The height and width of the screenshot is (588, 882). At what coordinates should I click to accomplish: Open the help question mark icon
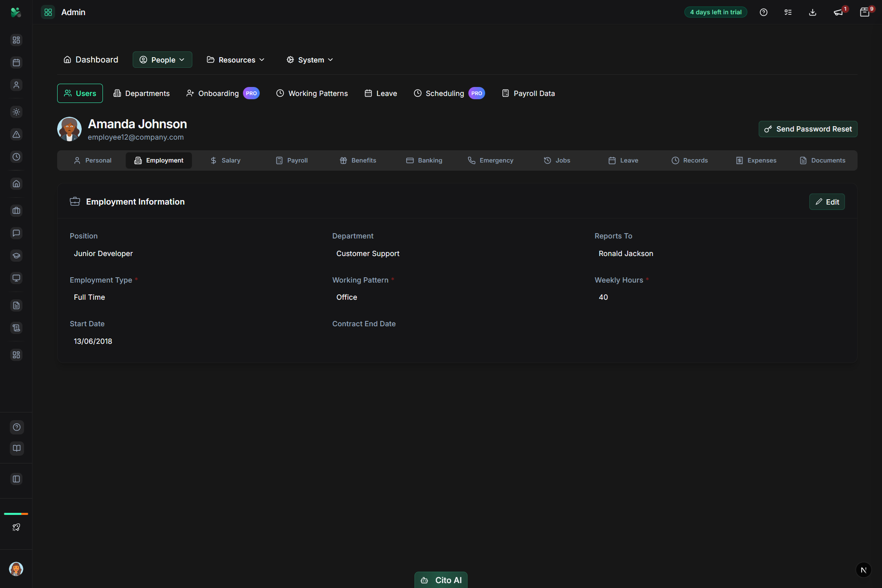tap(764, 12)
